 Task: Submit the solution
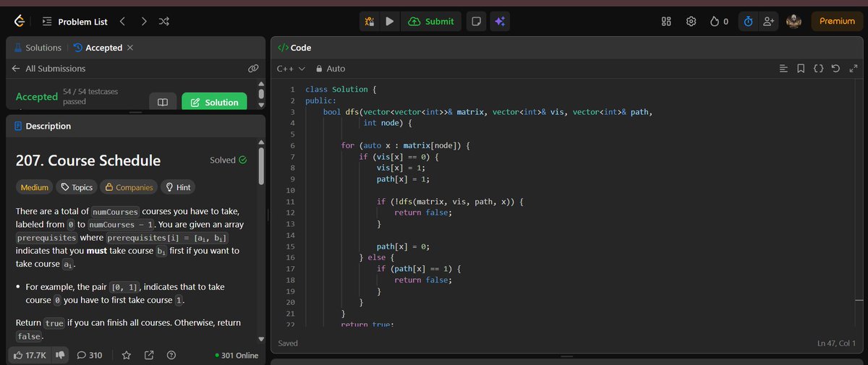tap(431, 22)
